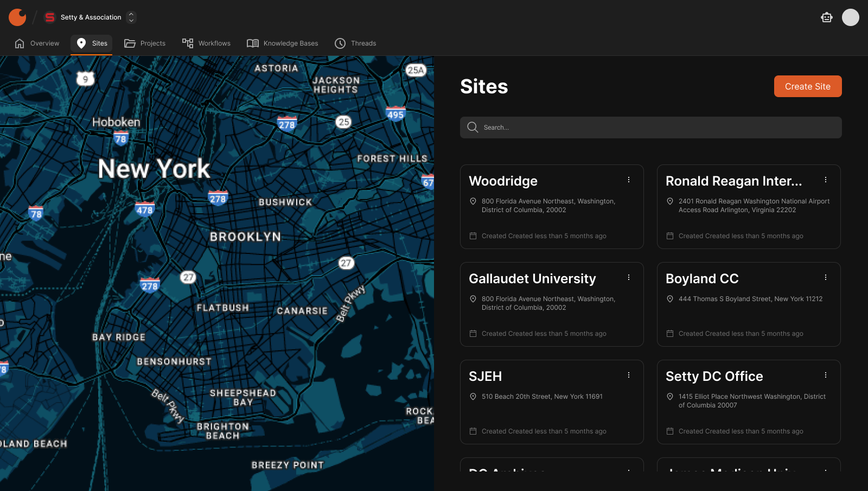Click the ASTORIA label on the map

click(277, 68)
